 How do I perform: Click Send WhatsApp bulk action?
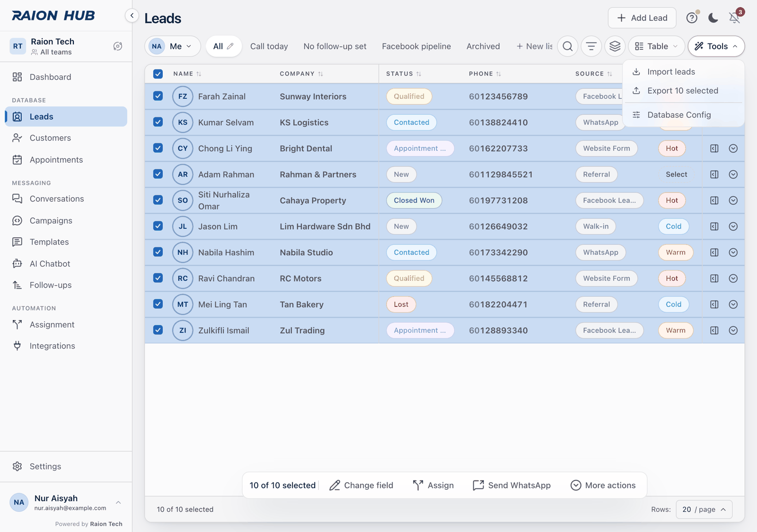tap(512, 485)
